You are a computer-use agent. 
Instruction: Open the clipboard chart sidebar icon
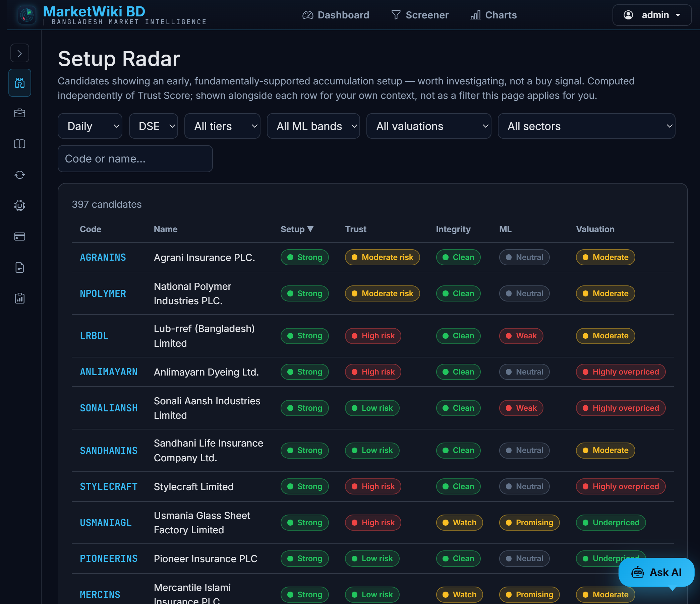coord(19,298)
